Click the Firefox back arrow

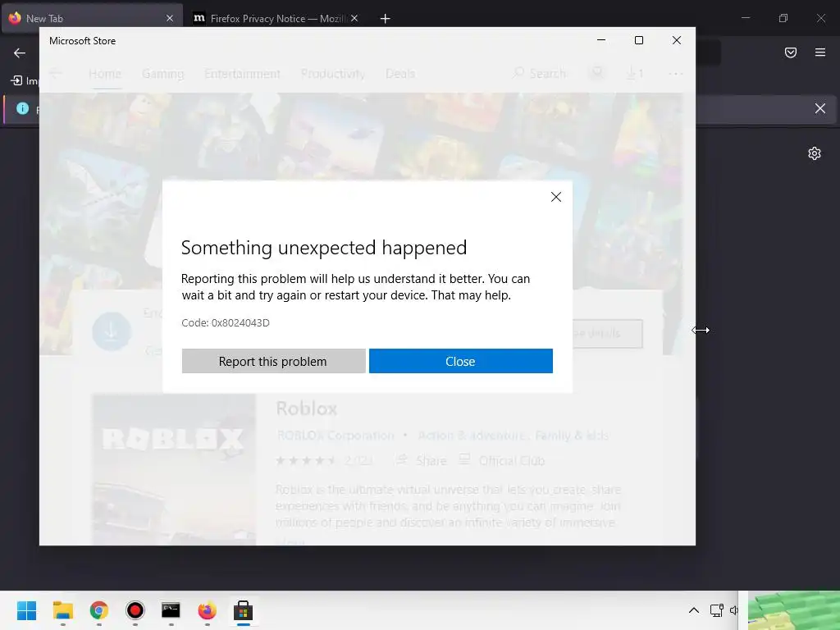click(20, 52)
